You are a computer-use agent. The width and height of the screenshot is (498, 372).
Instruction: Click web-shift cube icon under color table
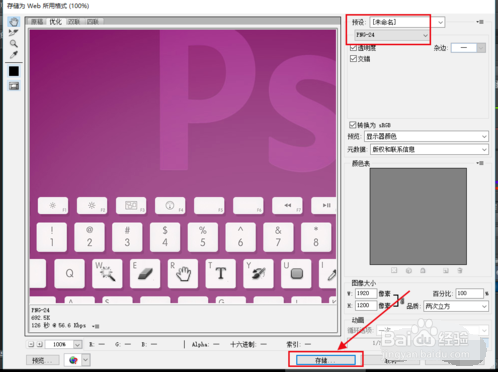[x=409, y=270]
